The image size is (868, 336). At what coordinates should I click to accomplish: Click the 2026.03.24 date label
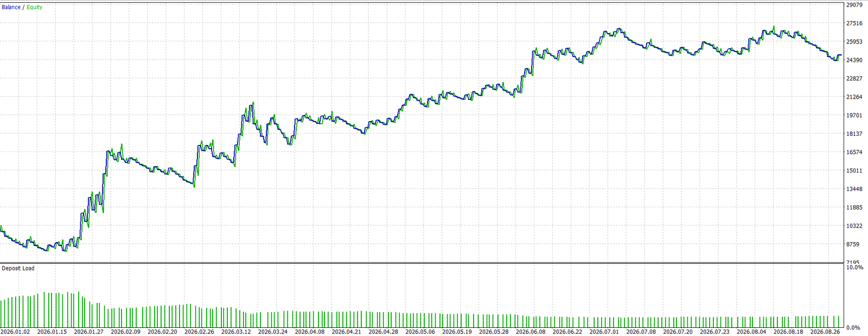273,332
